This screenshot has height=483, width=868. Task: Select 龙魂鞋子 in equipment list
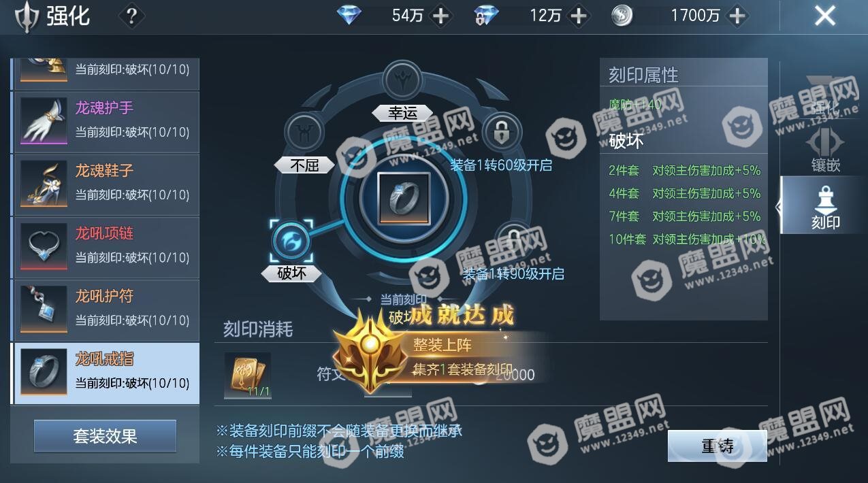pyautogui.click(x=106, y=185)
